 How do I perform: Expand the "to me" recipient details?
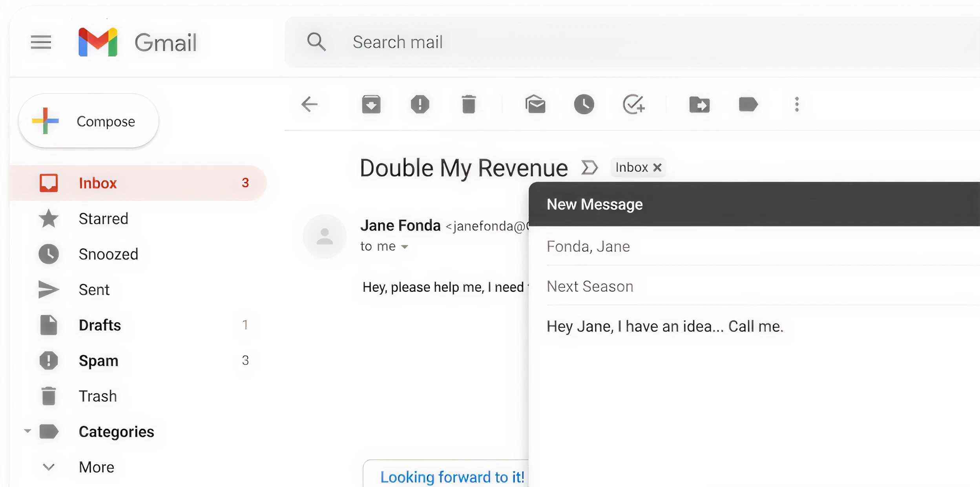pyautogui.click(x=405, y=247)
